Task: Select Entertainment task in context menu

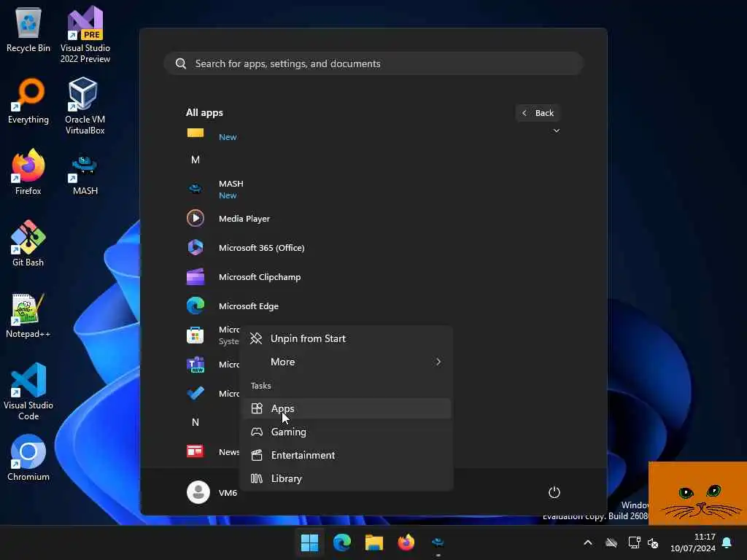Action: coord(347,455)
